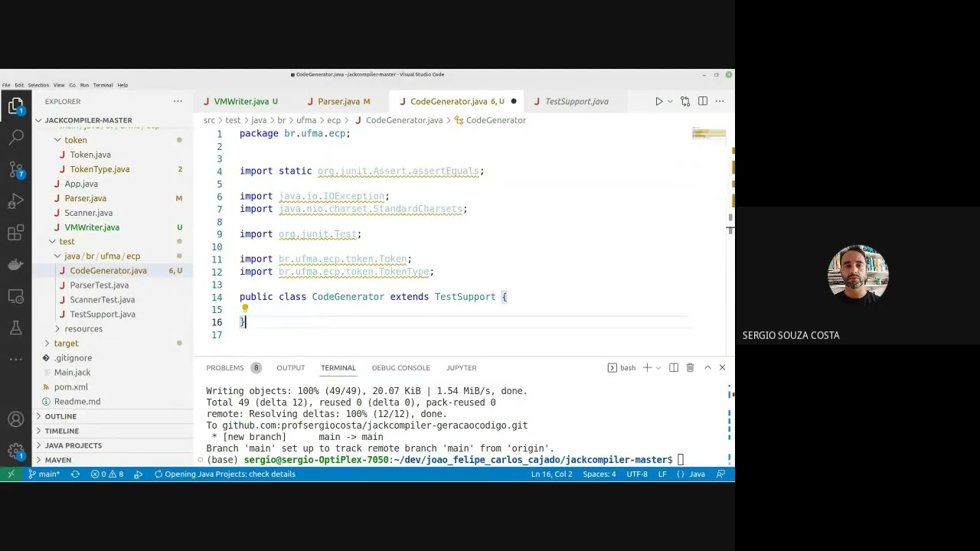Change encoding via UTF-8
Screen dimensions: 980x551
(637, 474)
